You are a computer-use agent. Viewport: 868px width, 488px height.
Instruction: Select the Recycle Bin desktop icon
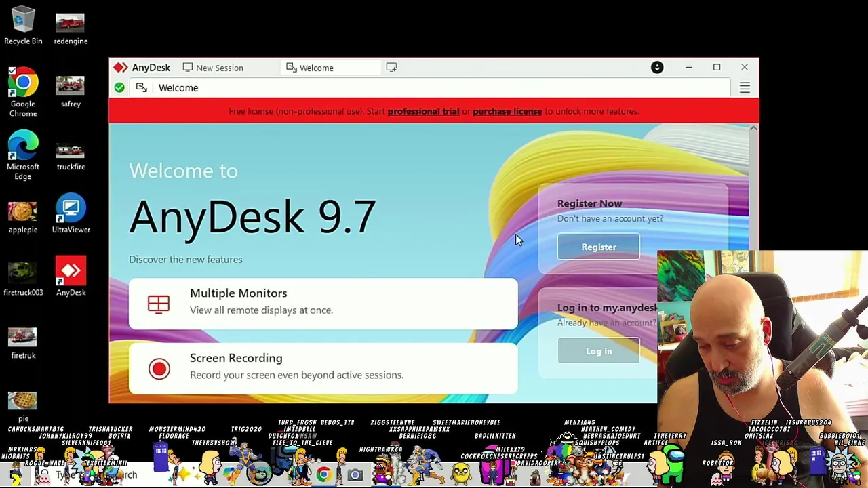23,26
